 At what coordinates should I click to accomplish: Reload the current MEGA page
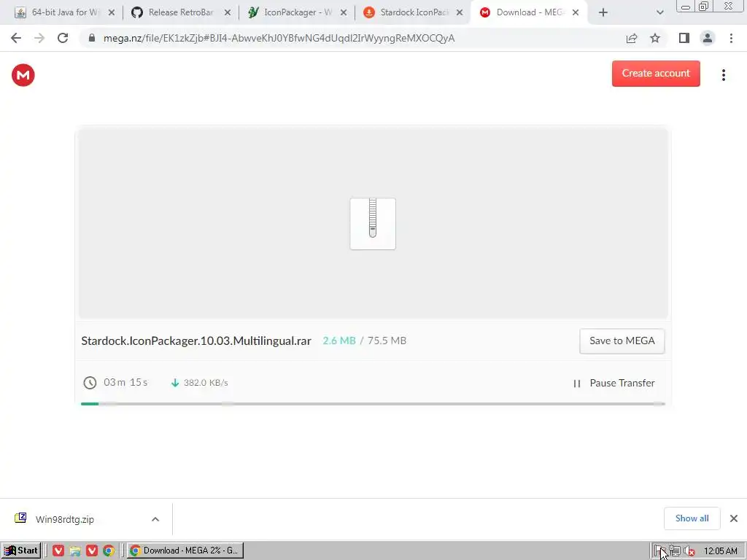[x=63, y=38]
